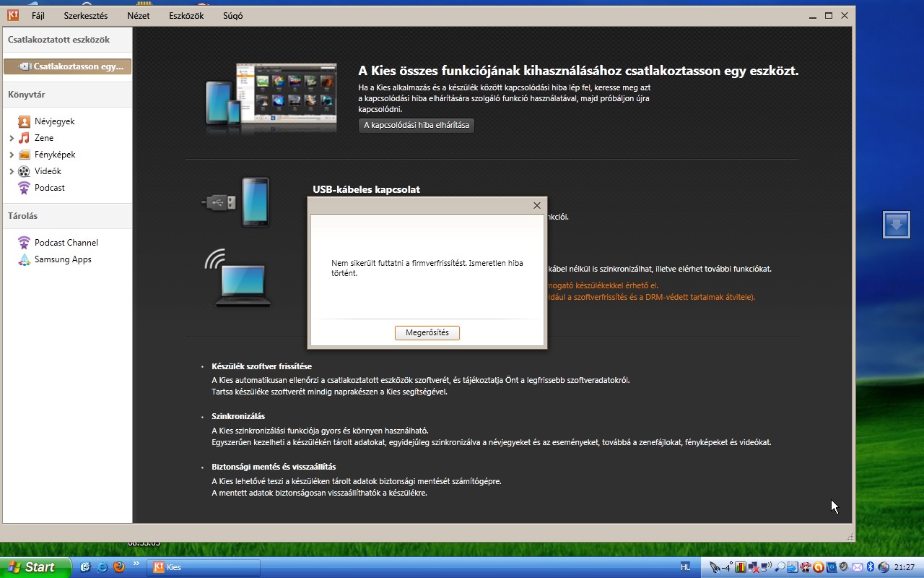The width and height of the screenshot is (924, 578).
Task: Open the Súgó menu
Action: 232,15
